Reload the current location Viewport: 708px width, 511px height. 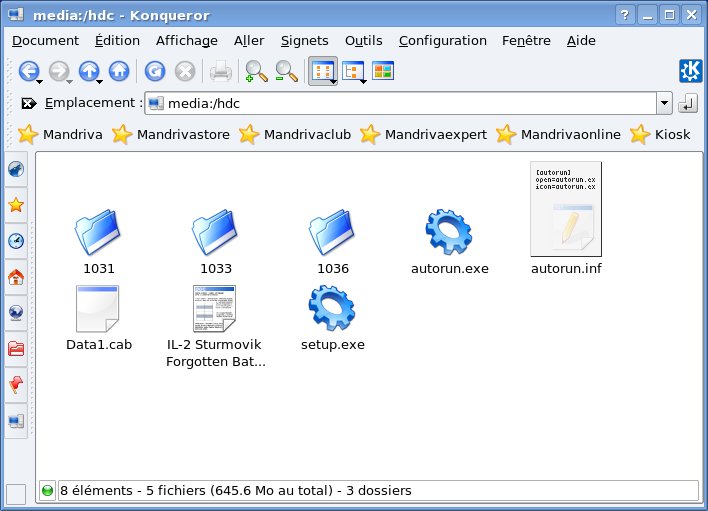pos(155,71)
